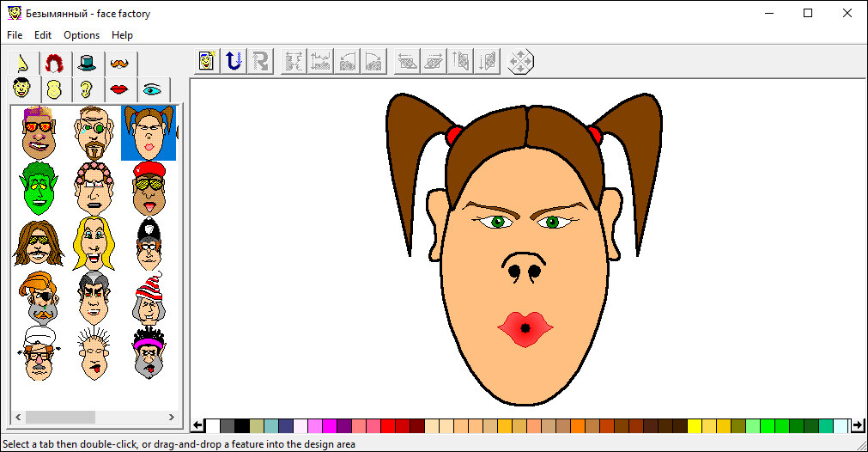Click the face list horizontal scrollbar thumb

[60, 417]
